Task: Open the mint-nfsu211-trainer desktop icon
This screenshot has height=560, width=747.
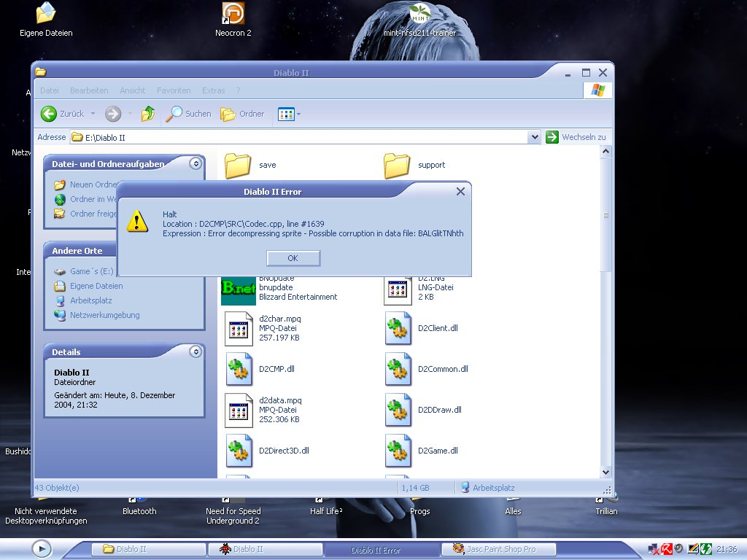Action: (x=419, y=20)
